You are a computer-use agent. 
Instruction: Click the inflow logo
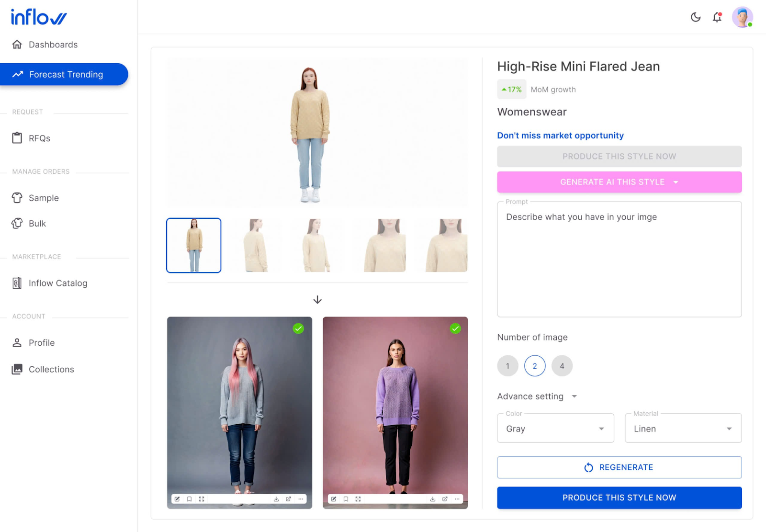pyautogui.click(x=39, y=17)
